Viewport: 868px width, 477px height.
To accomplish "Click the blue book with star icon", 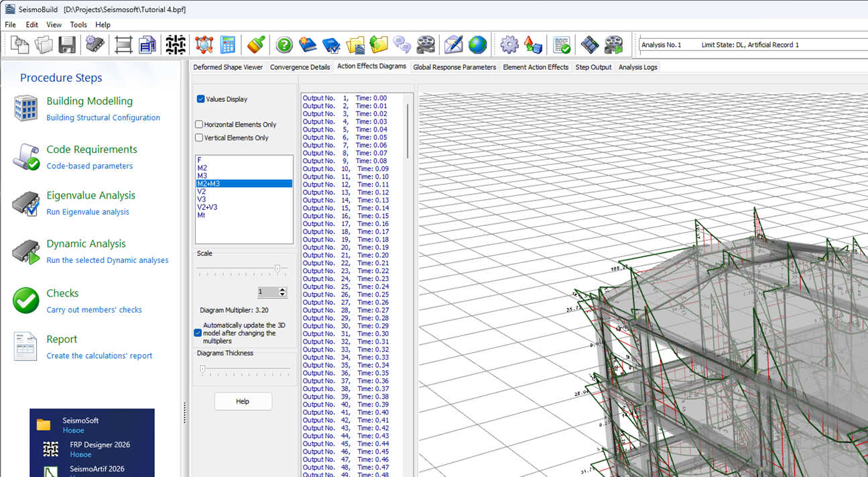I will tap(308, 45).
